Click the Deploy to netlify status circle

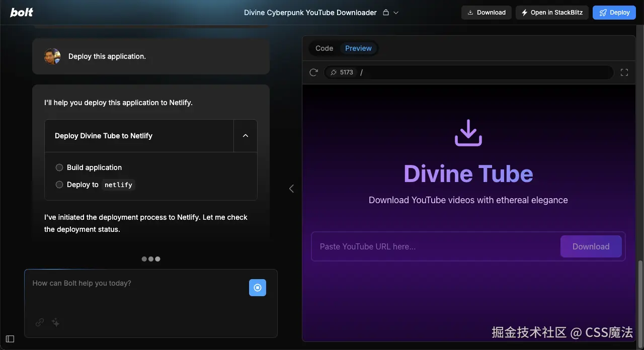pyautogui.click(x=59, y=185)
